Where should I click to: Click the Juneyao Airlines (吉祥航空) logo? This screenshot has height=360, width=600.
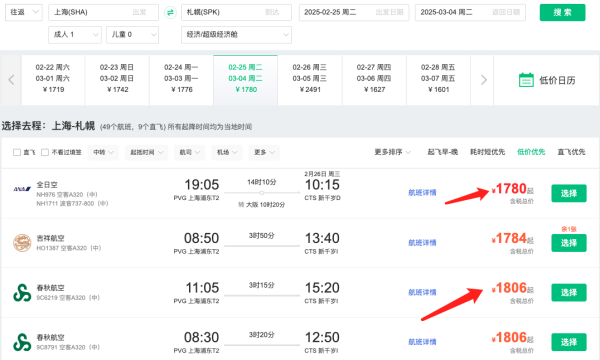coord(22,243)
